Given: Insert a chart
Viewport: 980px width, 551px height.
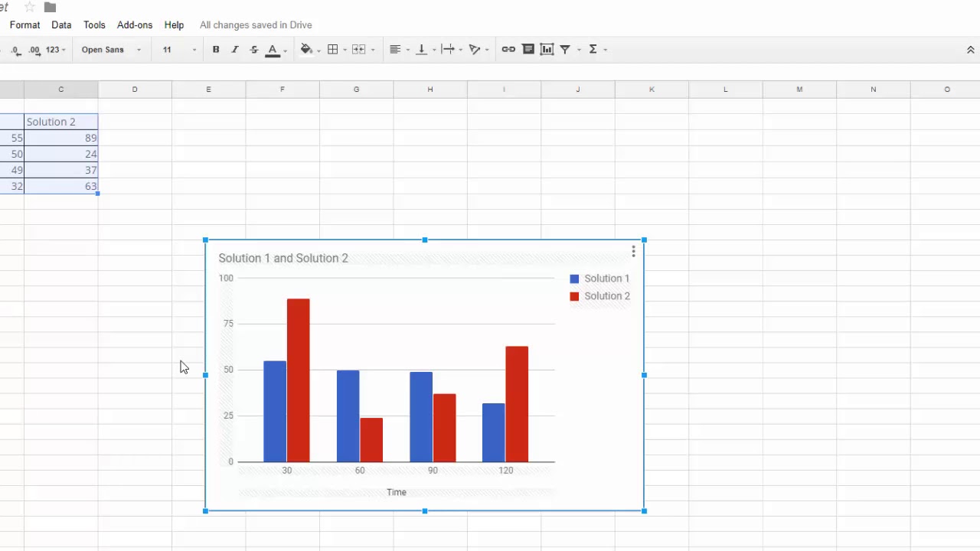Looking at the screenshot, I should [x=547, y=50].
